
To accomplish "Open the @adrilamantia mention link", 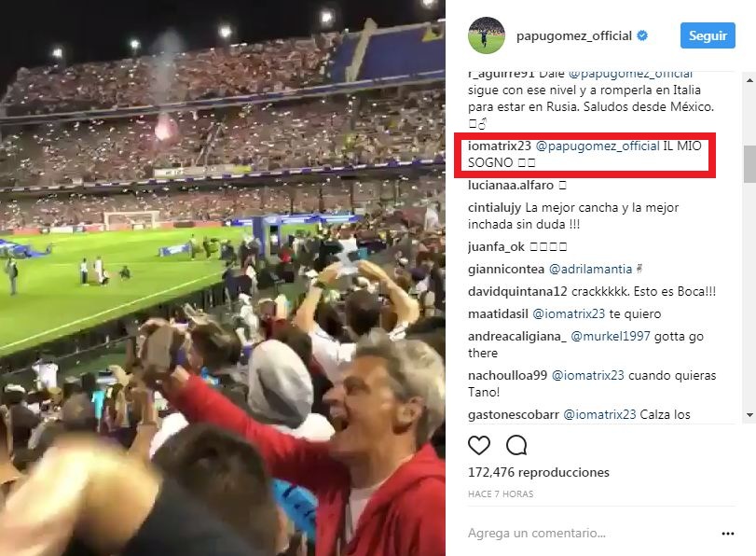I will [590, 269].
